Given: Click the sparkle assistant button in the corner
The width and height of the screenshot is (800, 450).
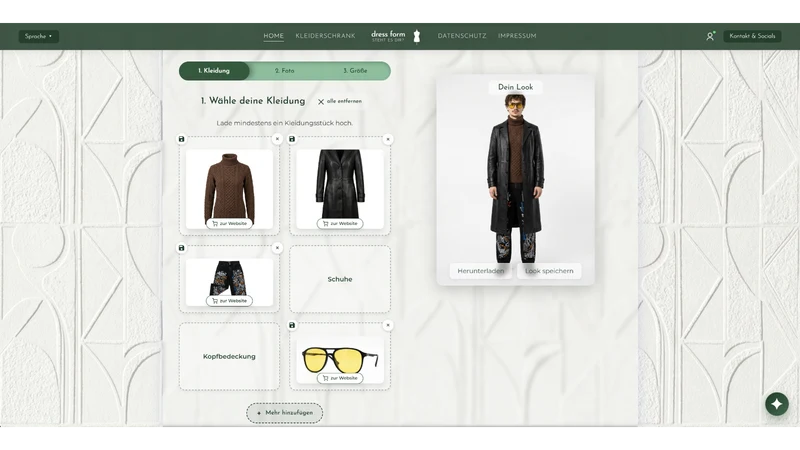Looking at the screenshot, I should tap(777, 404).
